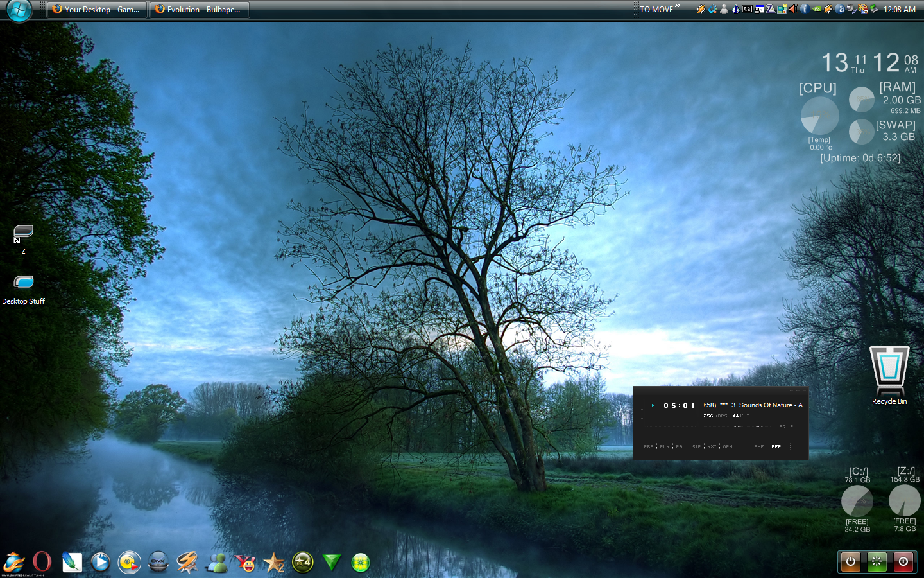Launch Opera from the dock
Image resolution: width=924 pixels, height=578 pixels.
(x=42, y=562)
